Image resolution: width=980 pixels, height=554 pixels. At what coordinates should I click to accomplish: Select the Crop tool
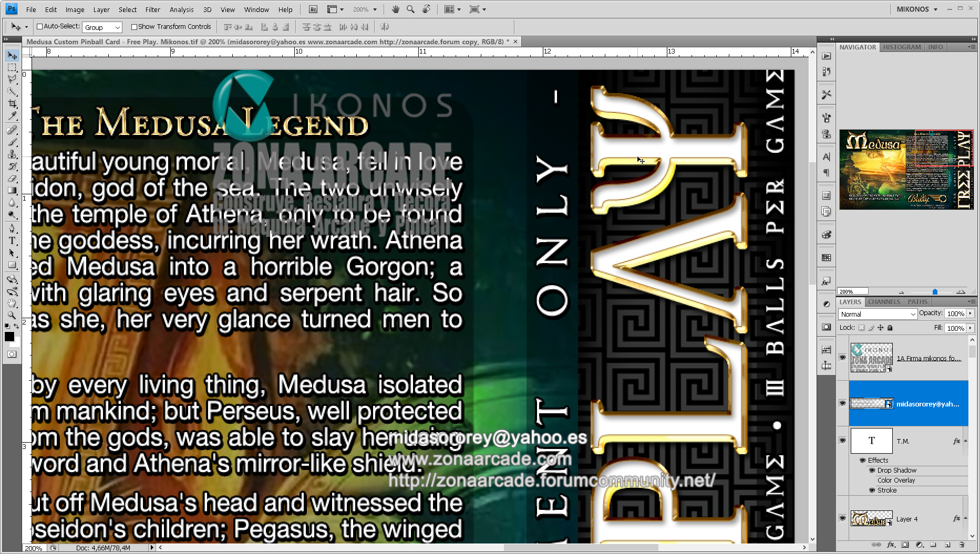[12, 104]
